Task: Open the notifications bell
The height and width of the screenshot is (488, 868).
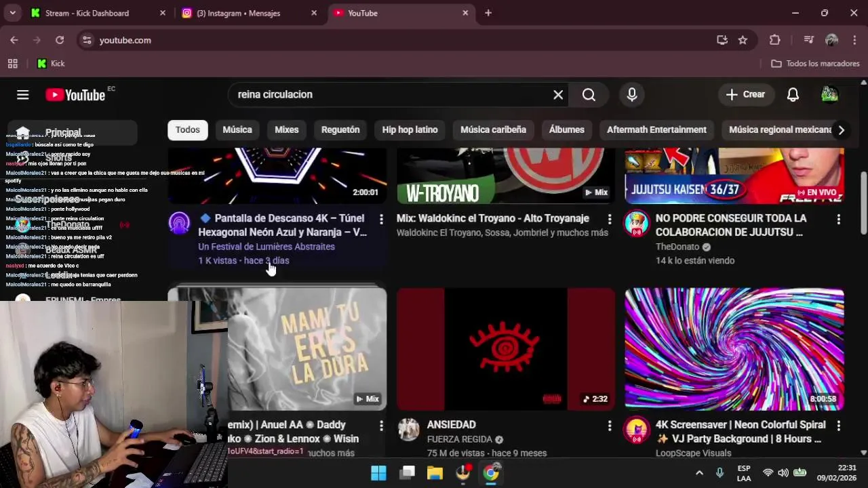Action: [x=793, y=95]
